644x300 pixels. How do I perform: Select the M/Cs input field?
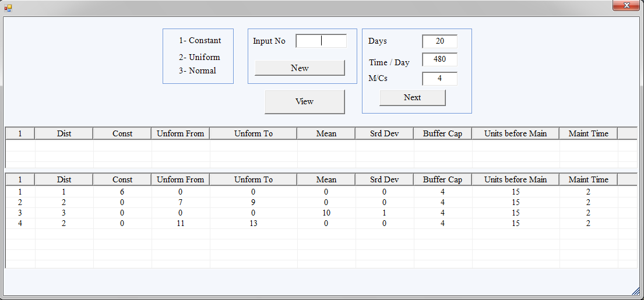[439, 79]
